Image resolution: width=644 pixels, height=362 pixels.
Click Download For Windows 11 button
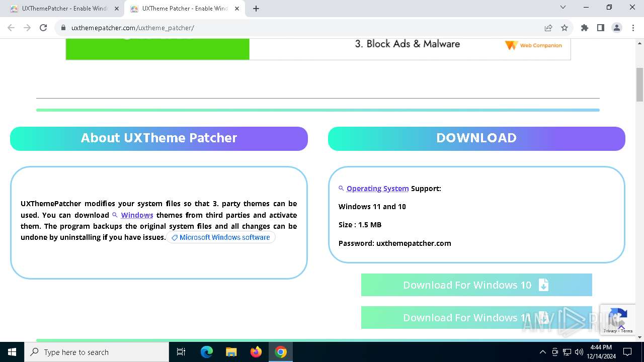tap(476, 318)
